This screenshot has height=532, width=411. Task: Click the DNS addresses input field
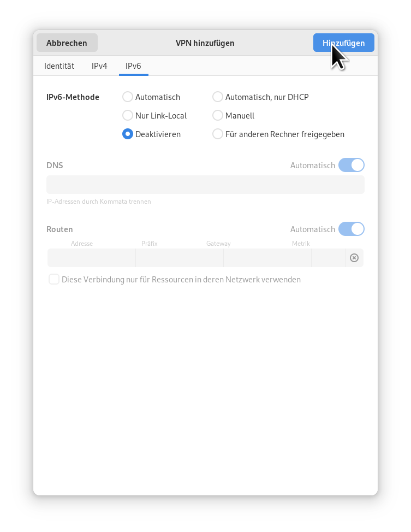[205, 185]
